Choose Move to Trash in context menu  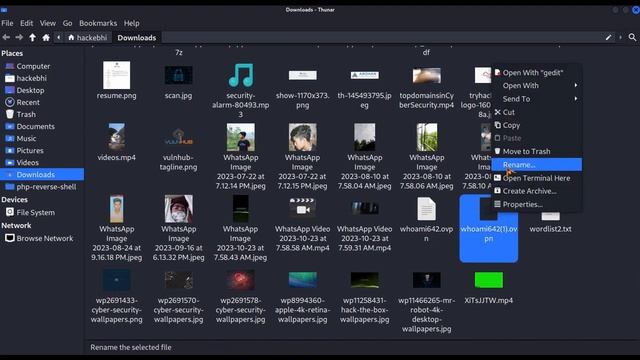[x=536, y=151]
